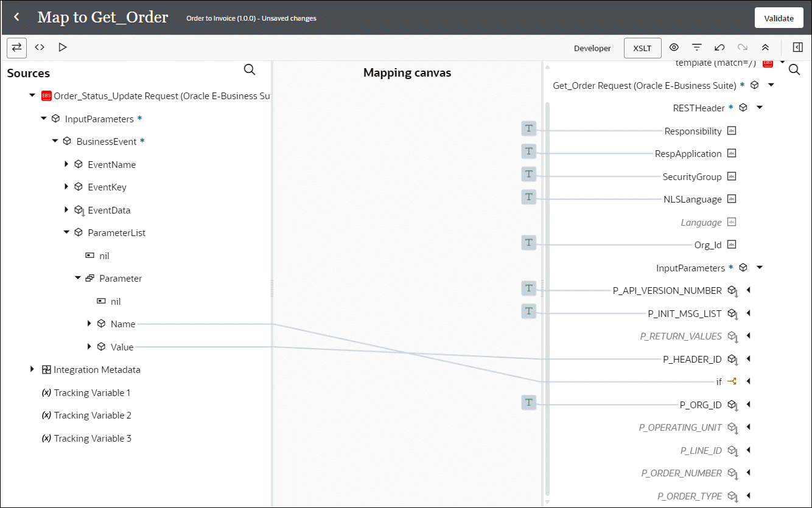The width and height of the screenshot is (812, 508).
Task: Click the T icon for Org_Id
Action: (529, 243)
